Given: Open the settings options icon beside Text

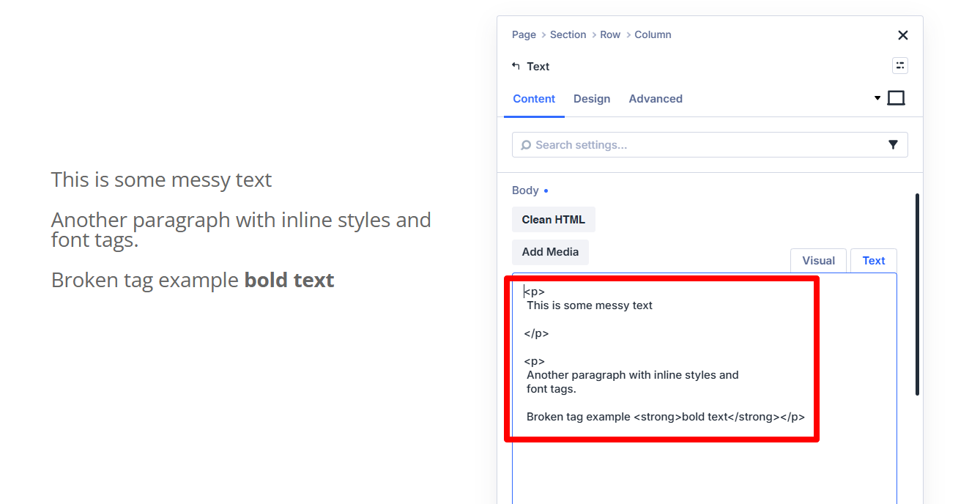Looking at the screenshot, I should (900, 66).
